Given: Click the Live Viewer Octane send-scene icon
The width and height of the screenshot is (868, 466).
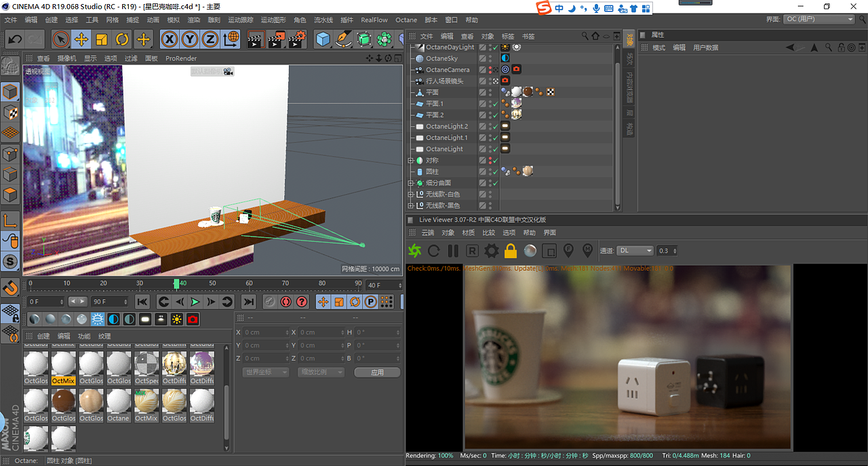Looking at the screenshot, I should click(414, 251).
